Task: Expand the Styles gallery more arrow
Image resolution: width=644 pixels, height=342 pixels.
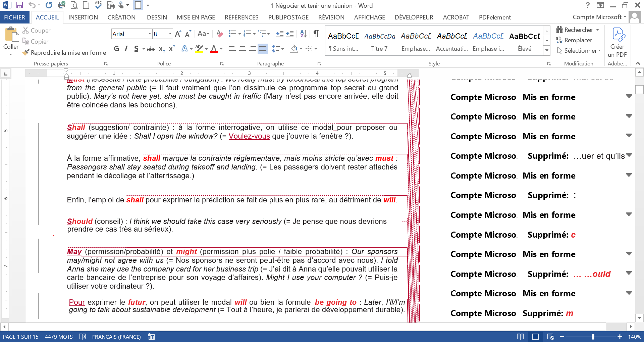Action: (547, 51)
